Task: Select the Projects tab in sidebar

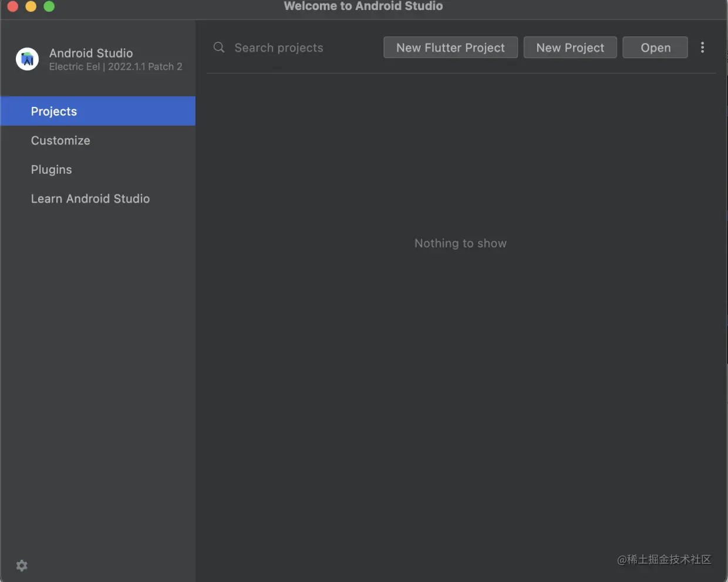Action: click(98, 111)
